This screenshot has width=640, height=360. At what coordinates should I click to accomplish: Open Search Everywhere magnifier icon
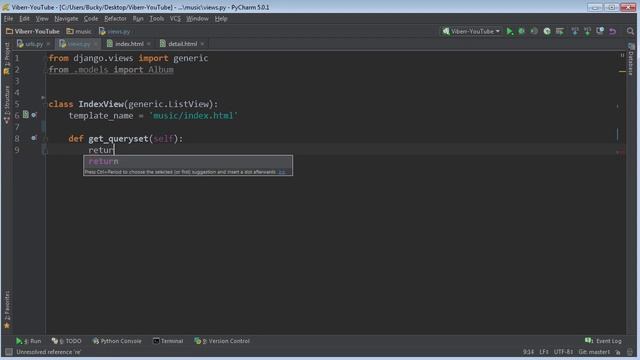point(630,31)
